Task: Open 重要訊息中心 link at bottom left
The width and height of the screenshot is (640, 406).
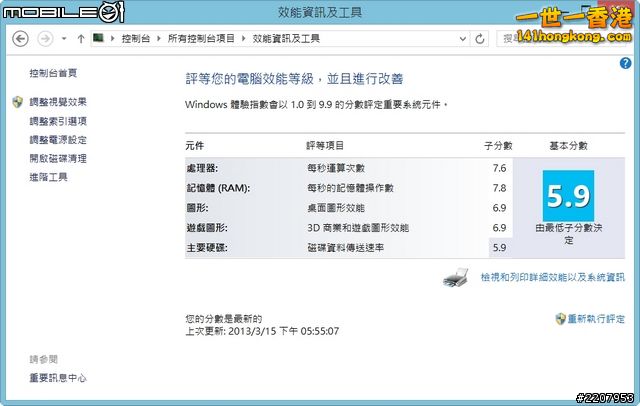Action: coord(58,378)
